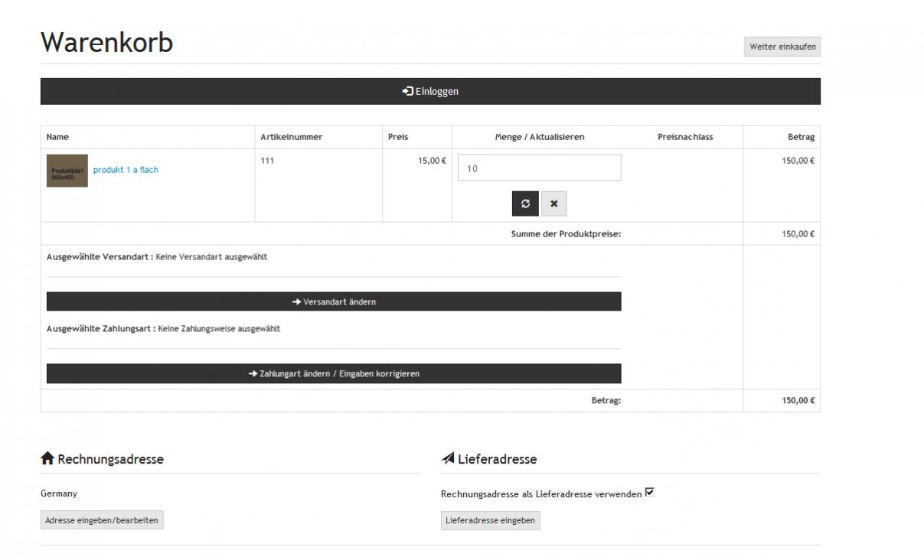Open the produkt 1 a flach link

(x=126, y=170)
